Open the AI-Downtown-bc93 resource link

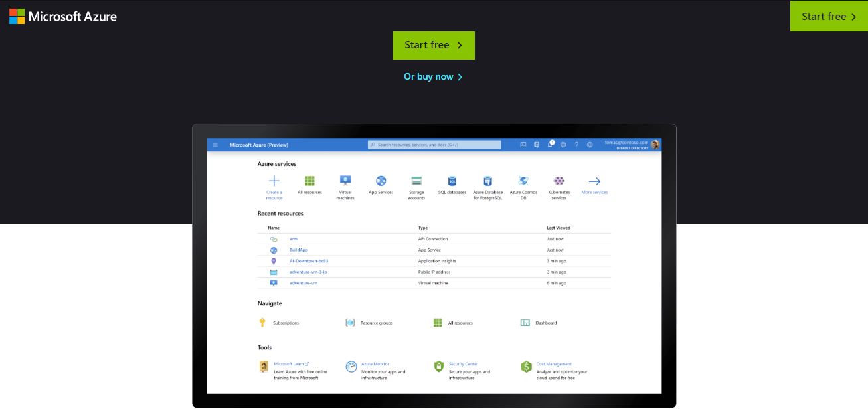click(x=309, y=261)
